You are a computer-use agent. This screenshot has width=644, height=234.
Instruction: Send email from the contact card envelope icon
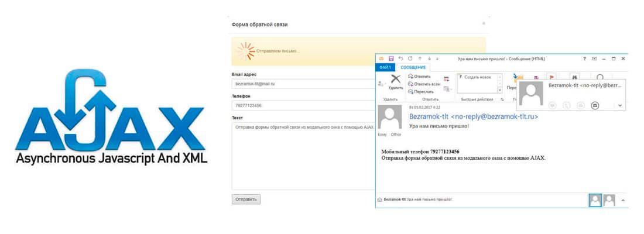tap(595, 105)
